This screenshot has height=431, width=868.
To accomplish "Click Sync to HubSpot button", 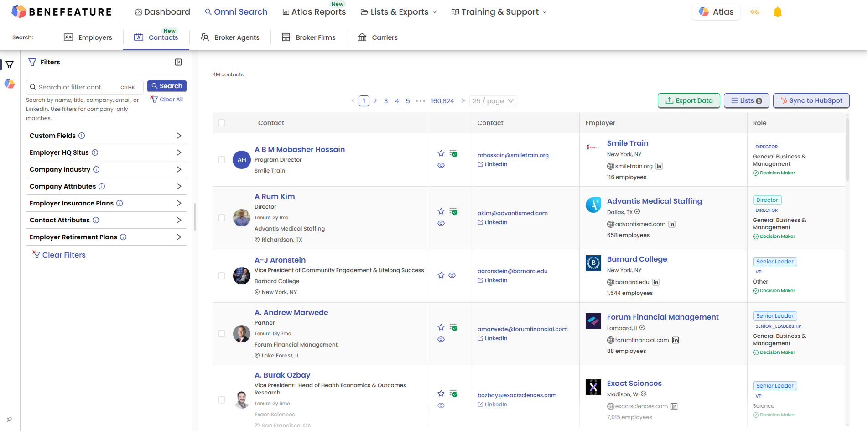I will tap(811, 100).
